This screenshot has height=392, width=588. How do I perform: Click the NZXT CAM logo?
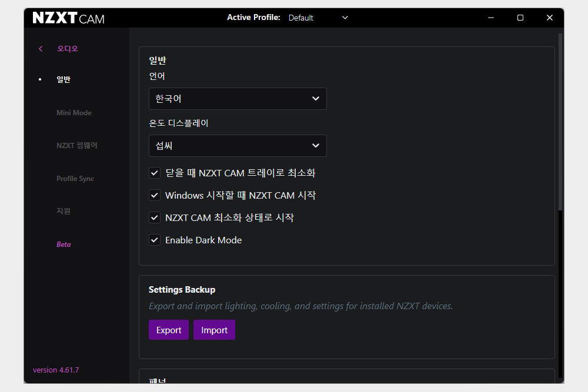pyautogui.click(x=69, y=18)
